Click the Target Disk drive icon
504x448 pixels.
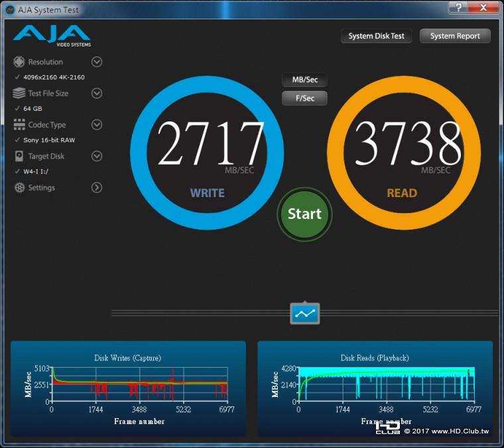[19, 156]
